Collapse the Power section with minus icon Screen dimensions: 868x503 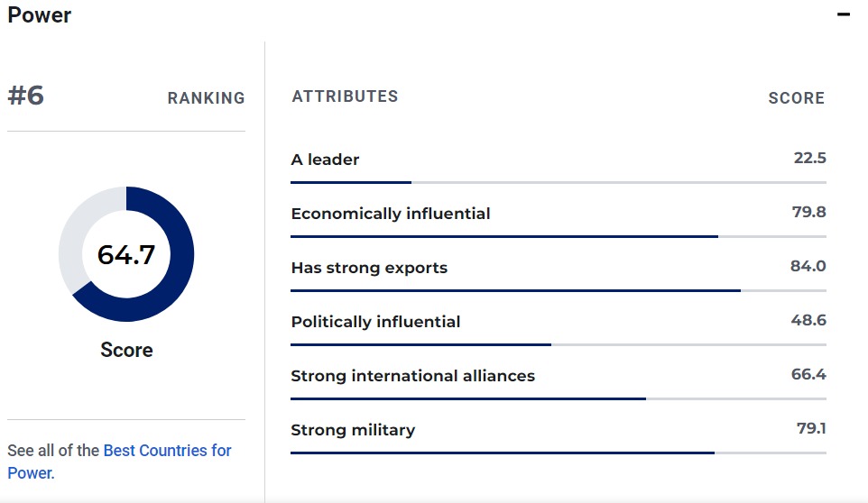[844, 15]
